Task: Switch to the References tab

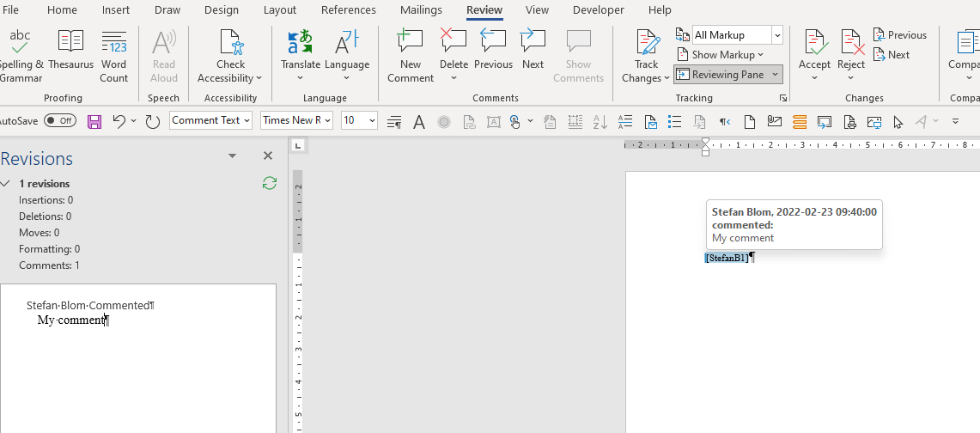Action: coord(348,10)
